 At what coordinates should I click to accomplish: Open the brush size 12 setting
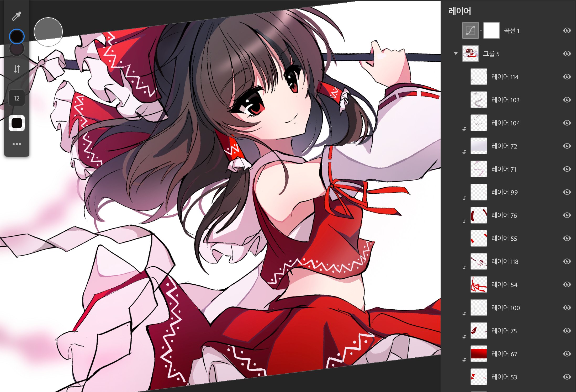tap(17, 98)
